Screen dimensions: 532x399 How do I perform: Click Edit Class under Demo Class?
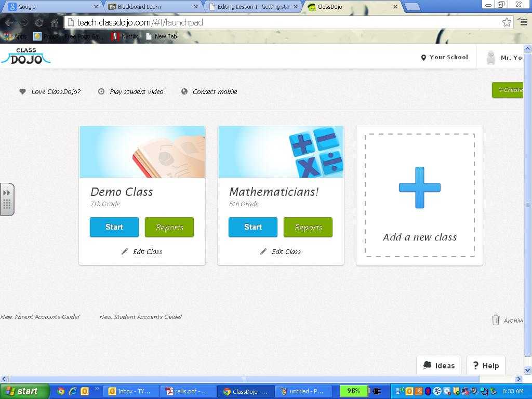[x=148, y=251]
